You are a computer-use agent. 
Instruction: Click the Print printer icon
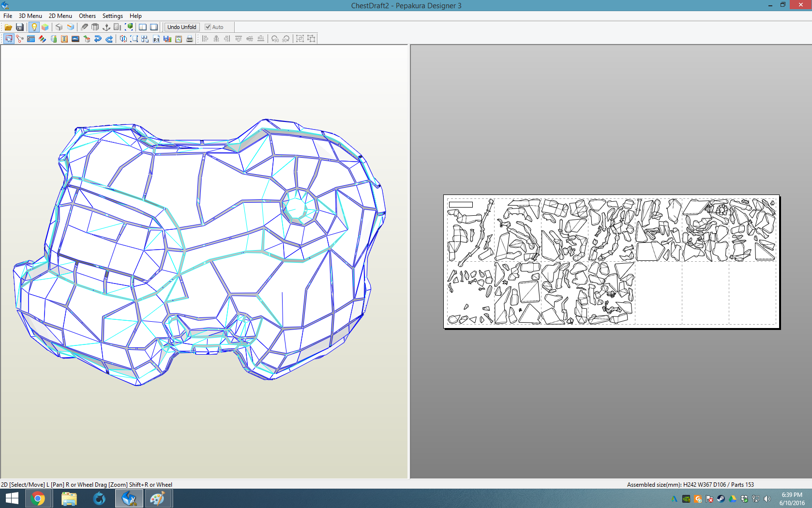190,39
